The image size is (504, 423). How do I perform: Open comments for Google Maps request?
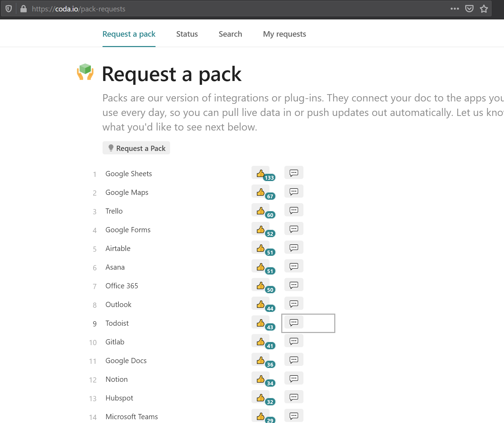click(x=294, y=191)
